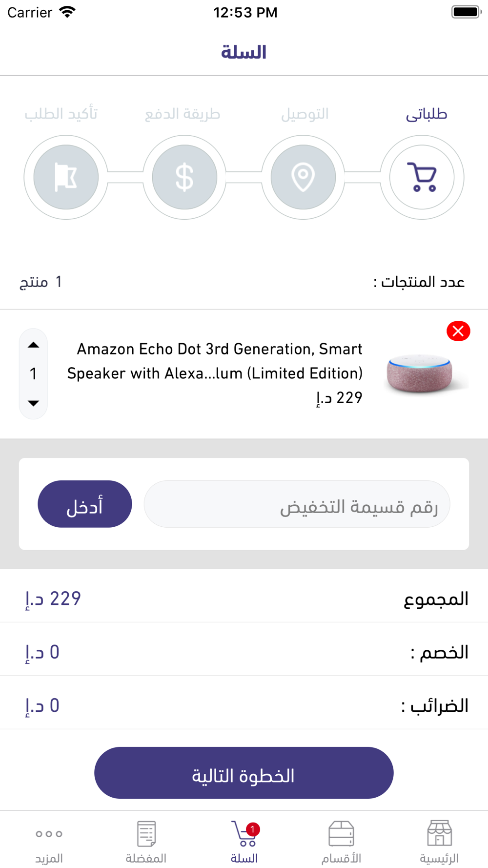The width and height of the screenshot is (488, 868).
Task: Tap the shopping cart step icon
Action: coord(422,177)
